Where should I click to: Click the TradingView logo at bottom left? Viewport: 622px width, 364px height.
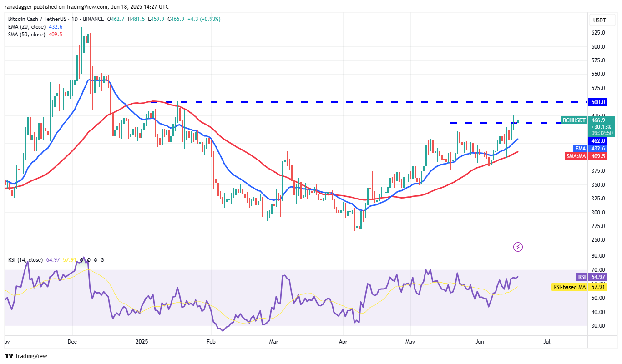26,356
